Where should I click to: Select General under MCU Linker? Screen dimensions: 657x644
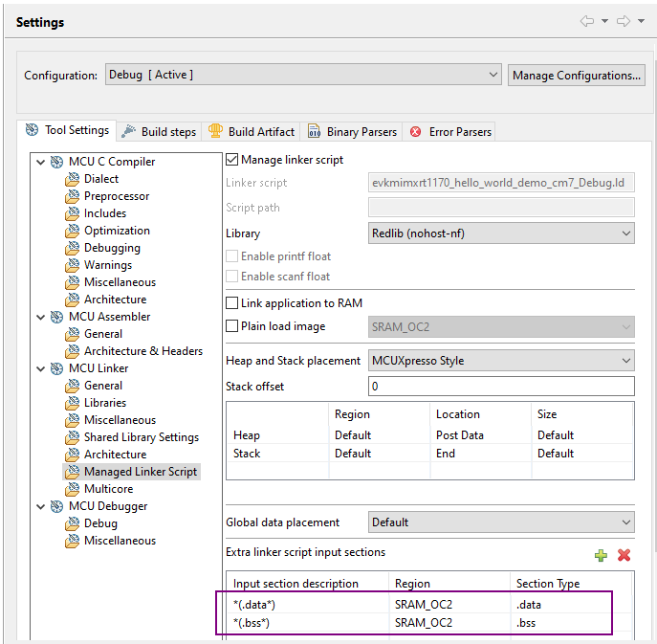click(x=103, y=386)
